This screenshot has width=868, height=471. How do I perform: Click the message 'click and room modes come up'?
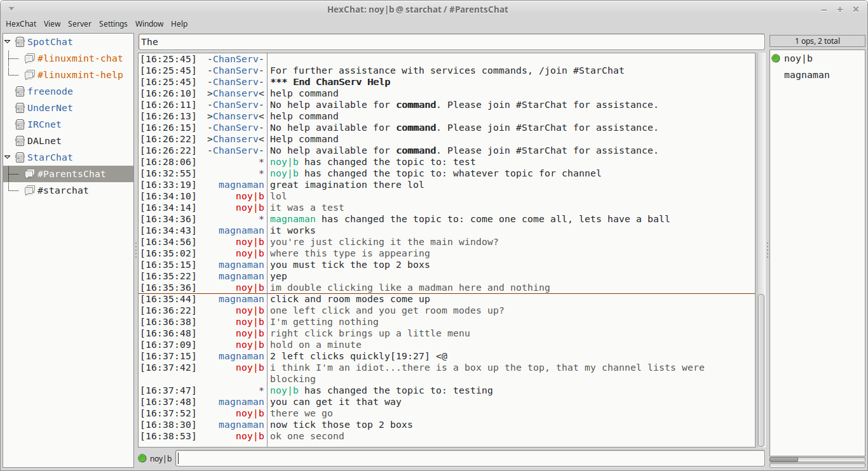click(x=350, y=299)
